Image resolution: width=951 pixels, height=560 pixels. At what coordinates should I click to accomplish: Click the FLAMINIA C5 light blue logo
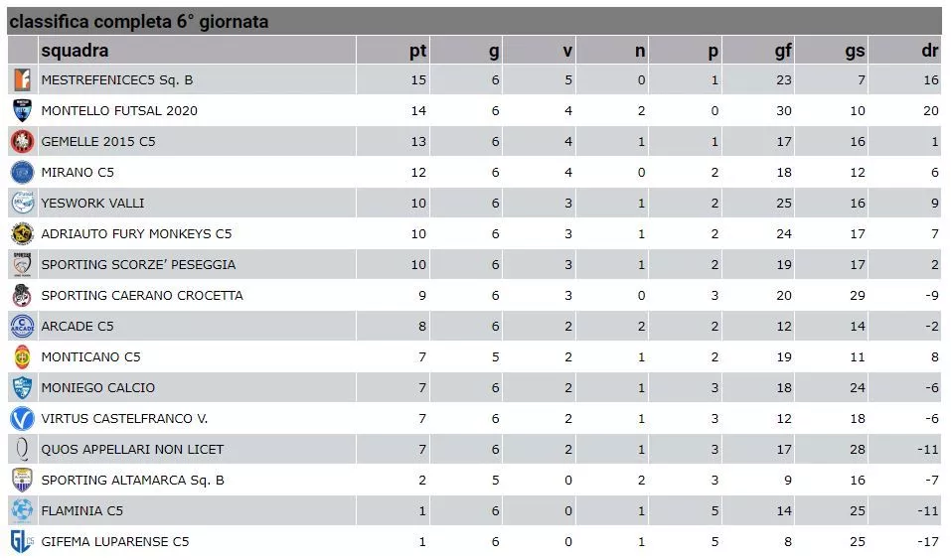coord(23,510)
